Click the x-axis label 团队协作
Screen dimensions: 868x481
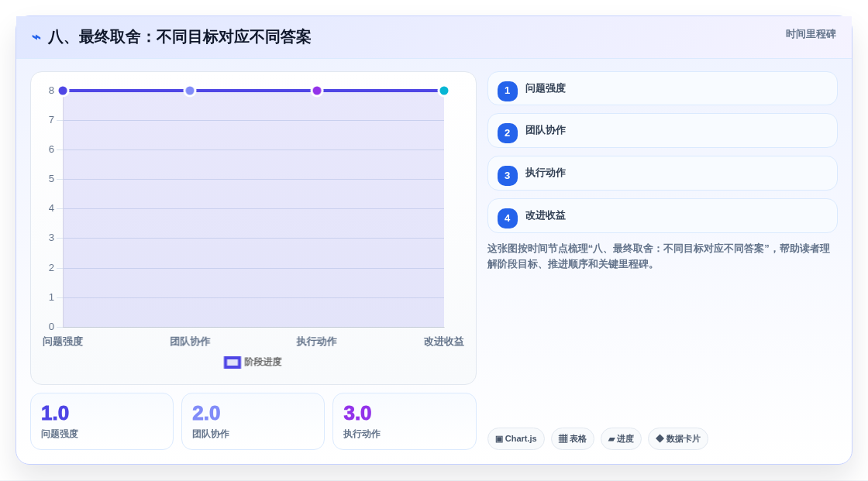pyautogui.click(x=190, y=342)
